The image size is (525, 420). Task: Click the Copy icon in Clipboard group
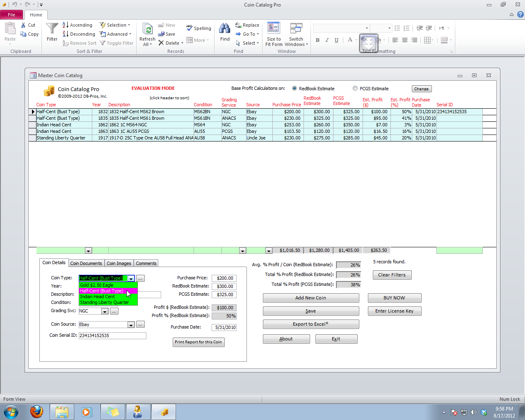point(23,34)
